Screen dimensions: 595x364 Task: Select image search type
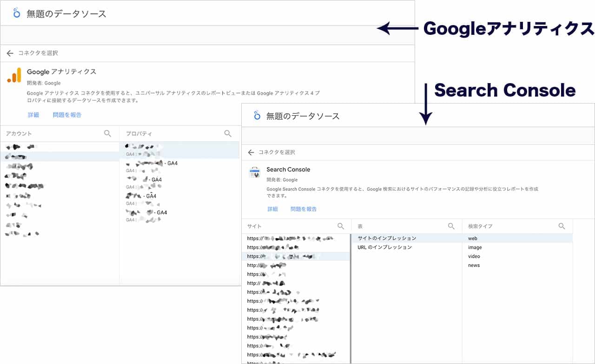(517, 247)
